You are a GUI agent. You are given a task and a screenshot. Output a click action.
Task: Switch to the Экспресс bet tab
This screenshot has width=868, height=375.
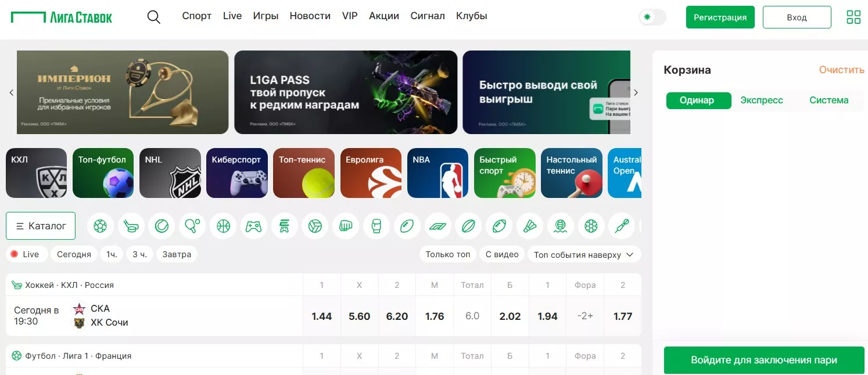click(x=762, y=100)
